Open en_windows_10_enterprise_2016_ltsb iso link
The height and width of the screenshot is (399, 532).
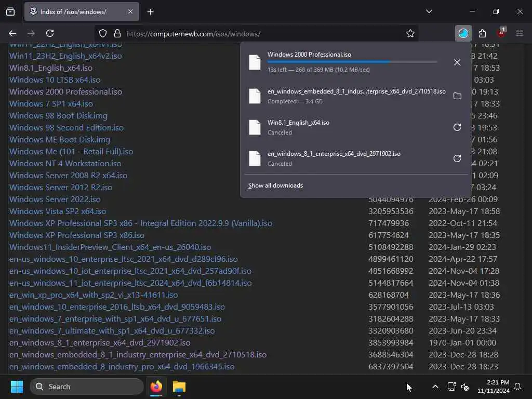pos(117,307)
